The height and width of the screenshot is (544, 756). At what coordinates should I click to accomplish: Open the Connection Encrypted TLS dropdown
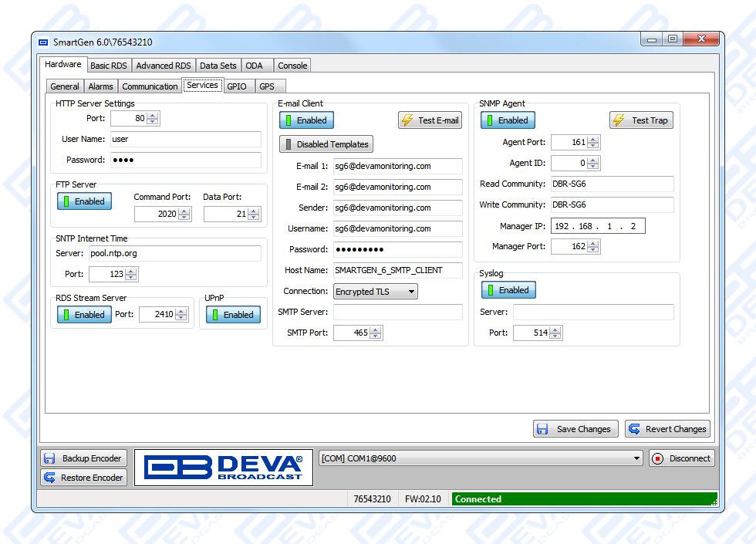(x=376, y=292)
